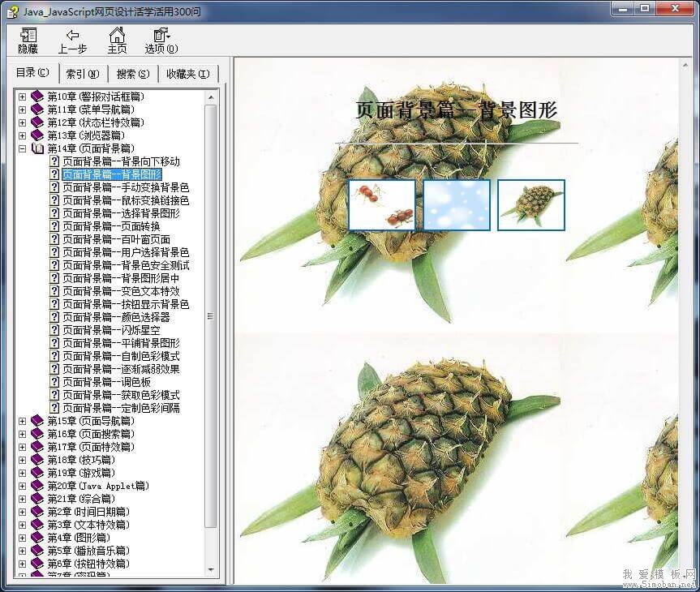Expand 第10章 (警报对话框篇) in the tree
Viewport: 700px width, 592px height.
click(21, 96)
